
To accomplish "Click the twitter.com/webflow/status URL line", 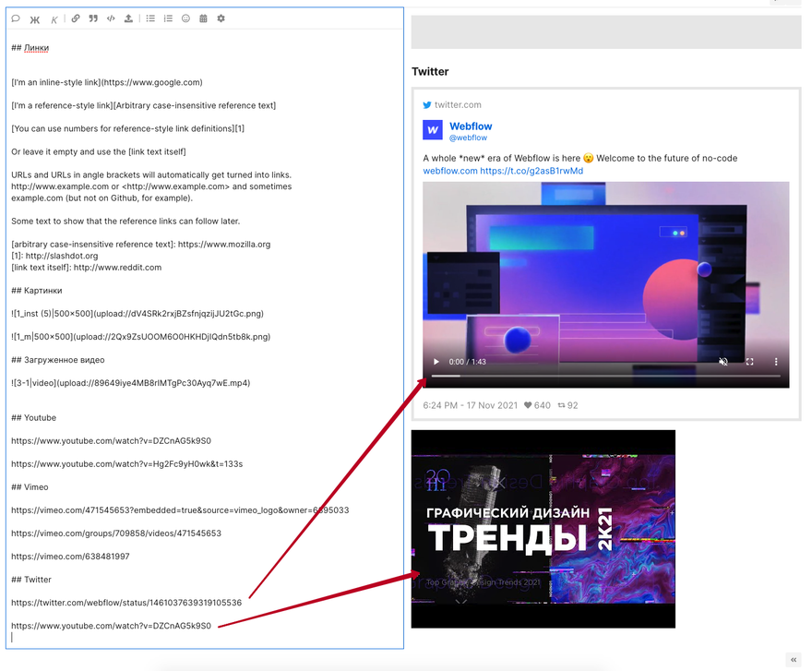I will tap(126, 603).
